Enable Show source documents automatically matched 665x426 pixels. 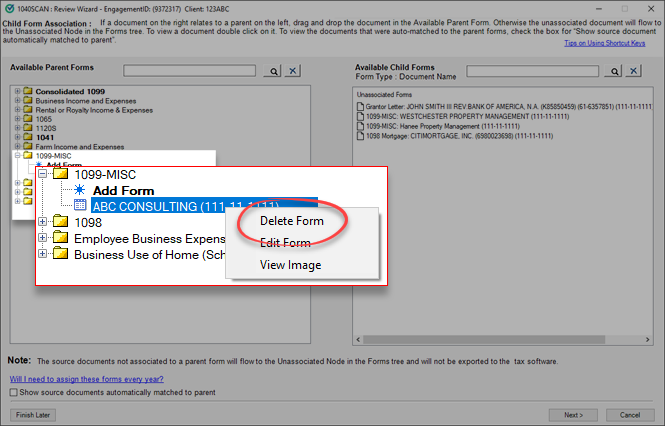point(13,392)
